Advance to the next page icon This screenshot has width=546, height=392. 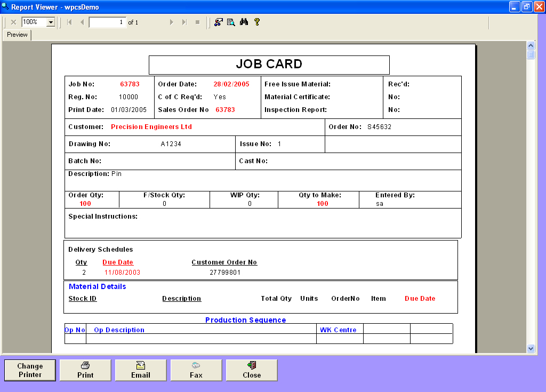[x=171, y=22]
